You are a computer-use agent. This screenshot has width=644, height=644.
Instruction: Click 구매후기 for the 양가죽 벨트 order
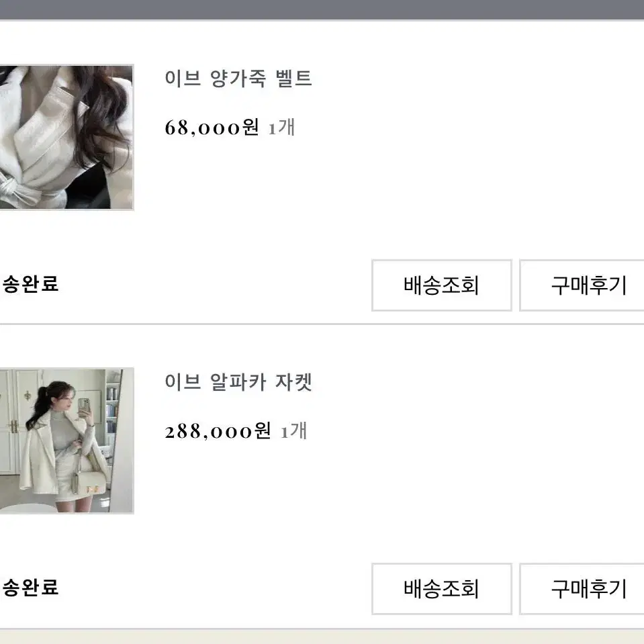click(x=582, y=285)
